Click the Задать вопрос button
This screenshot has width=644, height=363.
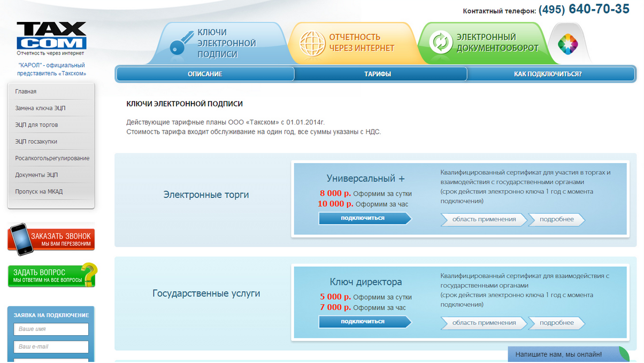[52, 275]
